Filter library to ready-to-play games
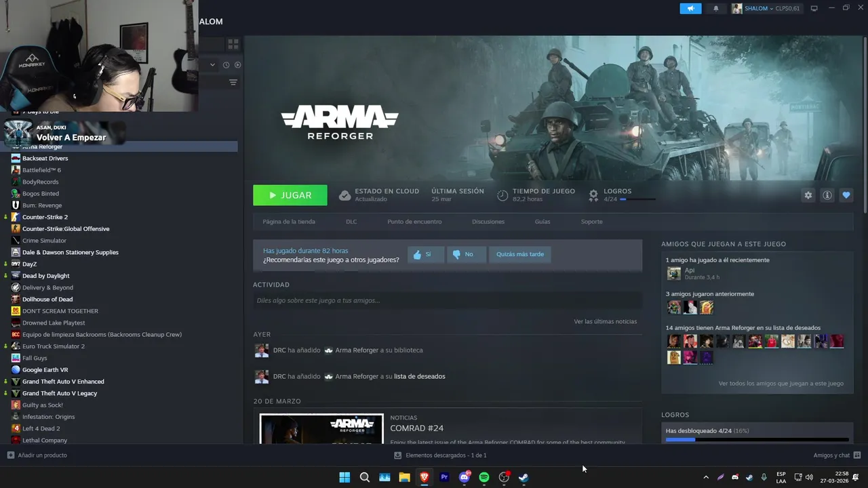 click(x=237, y=65)
